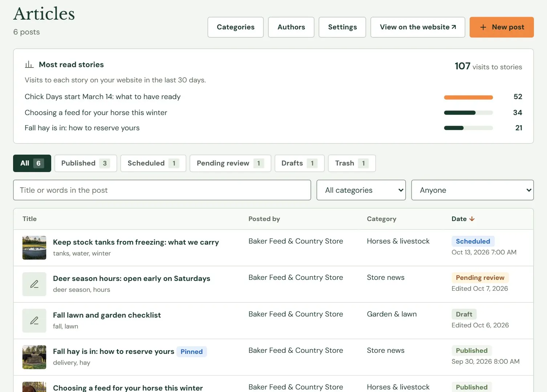547x392 pixels.
Task: Click the Pending review status badge
Action: (480, 278)
